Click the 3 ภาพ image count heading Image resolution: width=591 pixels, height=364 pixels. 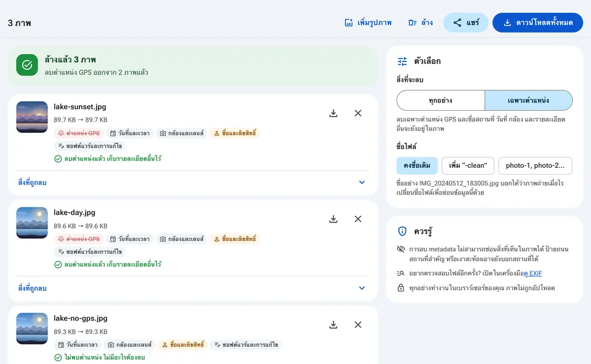20,23
